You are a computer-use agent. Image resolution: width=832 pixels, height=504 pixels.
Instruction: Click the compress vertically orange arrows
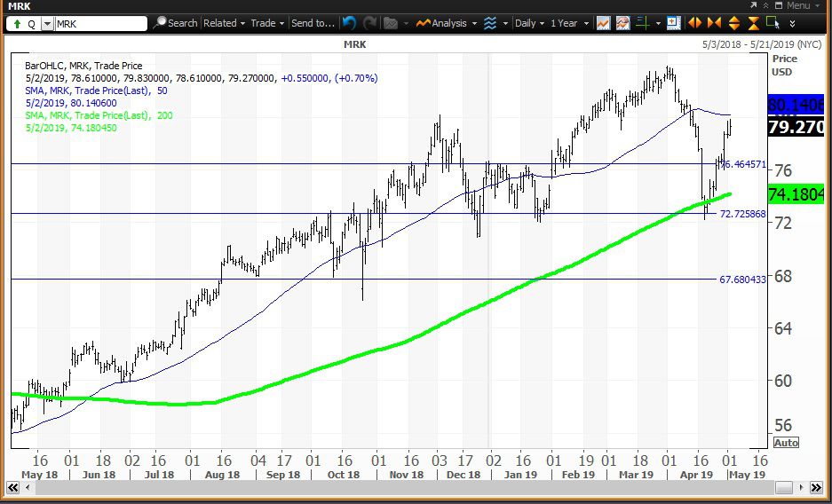pos(754,23)
